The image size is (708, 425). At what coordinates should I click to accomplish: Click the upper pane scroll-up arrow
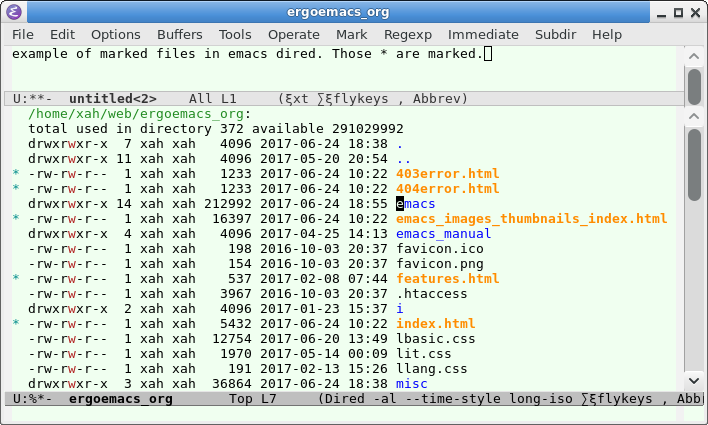pyautogui.click(x=694, y=56)
